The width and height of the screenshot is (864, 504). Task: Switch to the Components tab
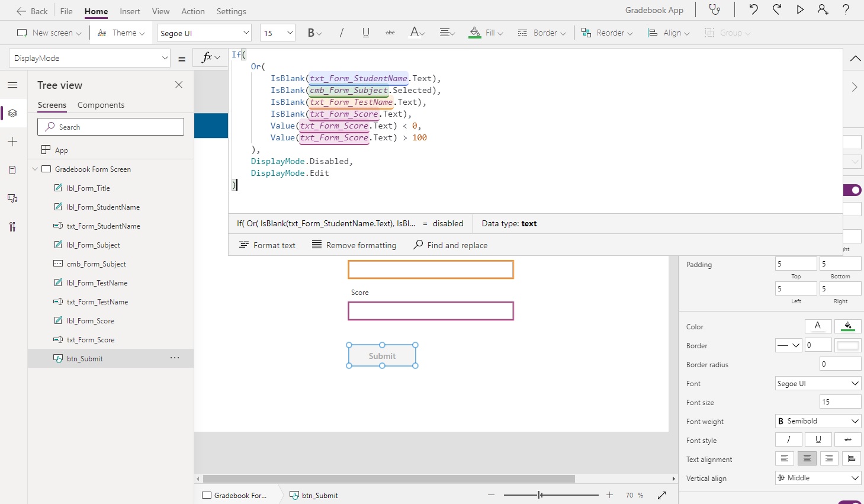point(100,105)
